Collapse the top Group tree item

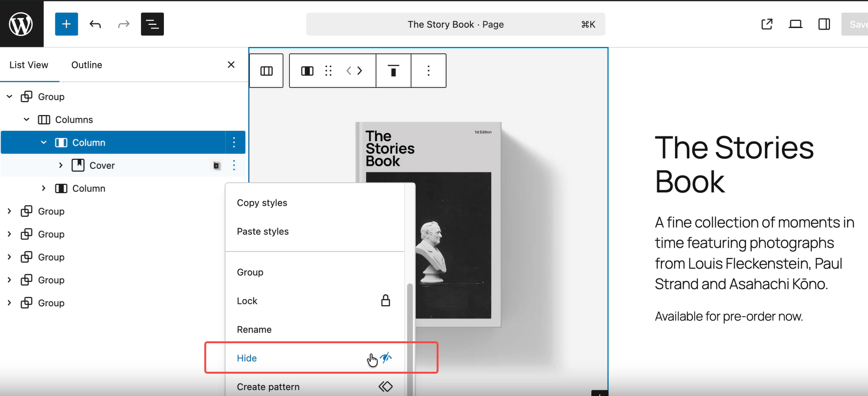click(9, 97)
